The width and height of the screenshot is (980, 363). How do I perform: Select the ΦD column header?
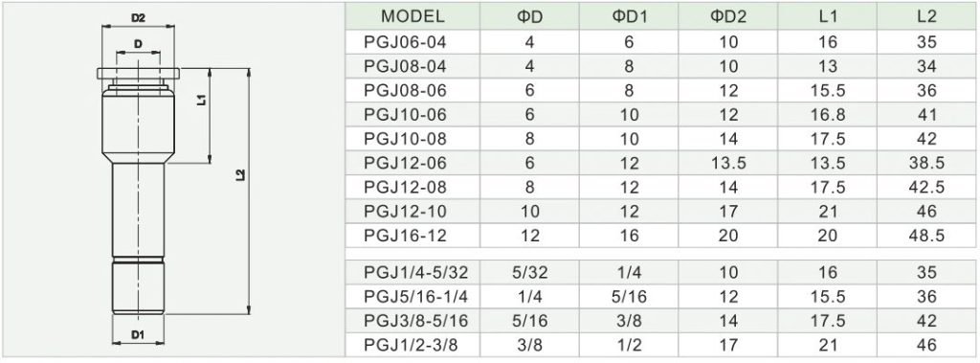click(529, 16)
